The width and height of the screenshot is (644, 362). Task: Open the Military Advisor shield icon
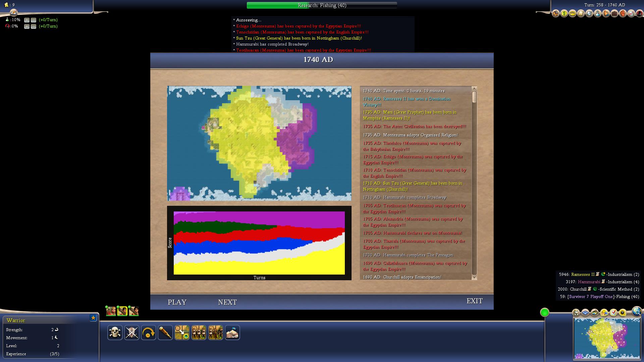point(589,14)
